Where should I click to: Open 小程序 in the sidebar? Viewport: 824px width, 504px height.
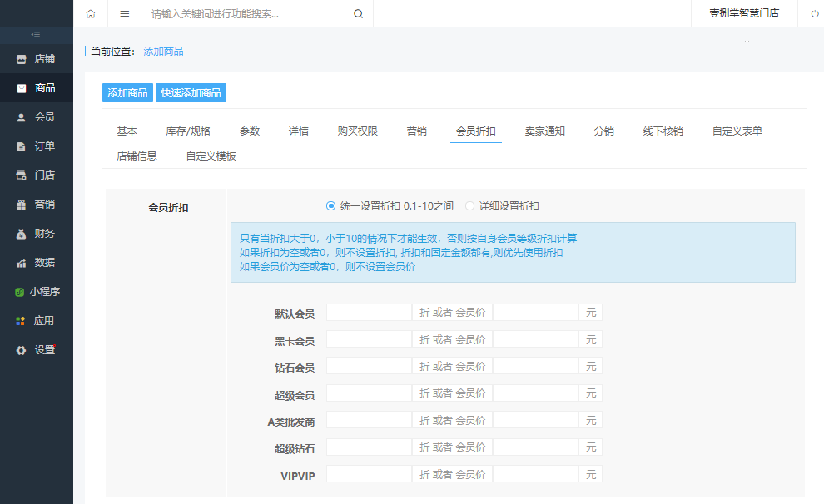point(37,291)
